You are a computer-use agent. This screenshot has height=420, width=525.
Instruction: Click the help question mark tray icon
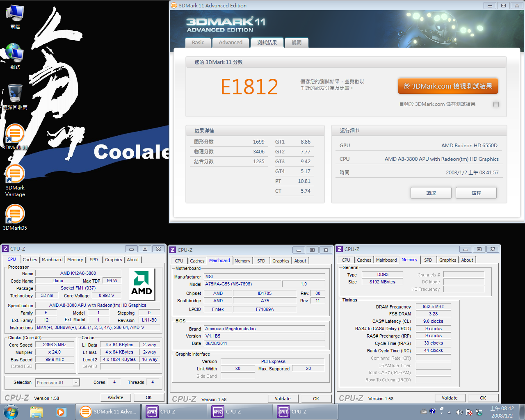click(x=432, y=411)
